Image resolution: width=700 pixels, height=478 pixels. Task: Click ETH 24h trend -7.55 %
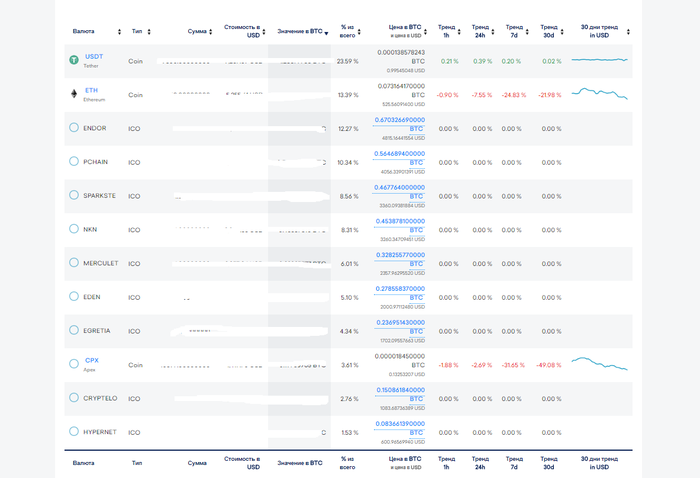(x=482, y=95)
